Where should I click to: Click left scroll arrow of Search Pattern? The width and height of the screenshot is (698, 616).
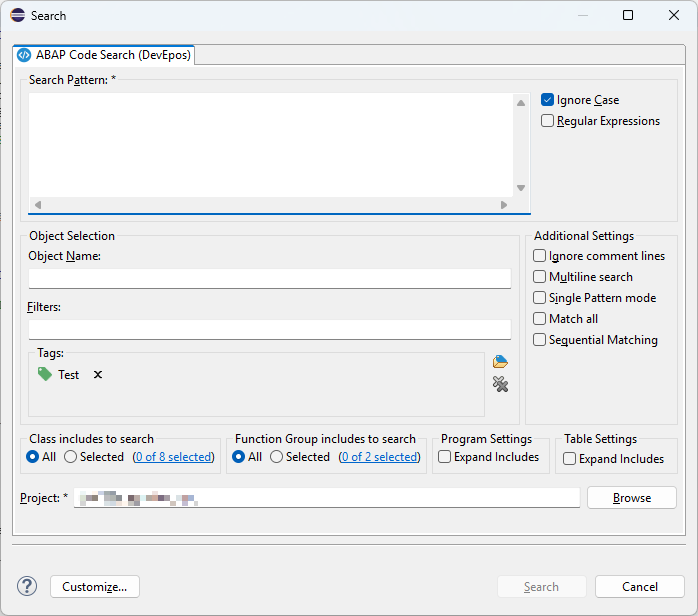click(38, 205)
